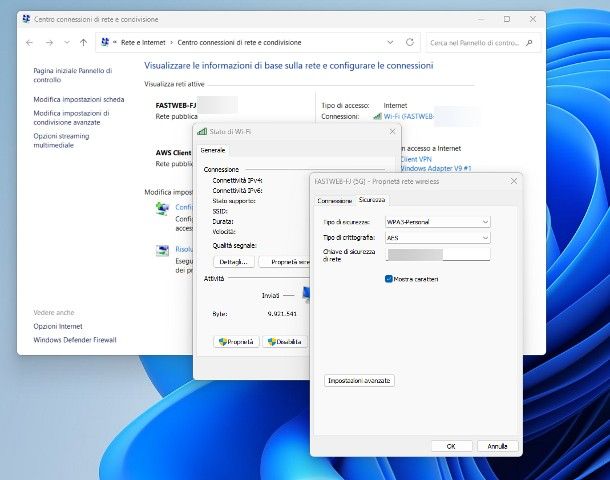The height and width of the screenshot is (480, 610).
Task: Close the Proprietà rete wireless dialog
Action: click(x=514, y=181)
